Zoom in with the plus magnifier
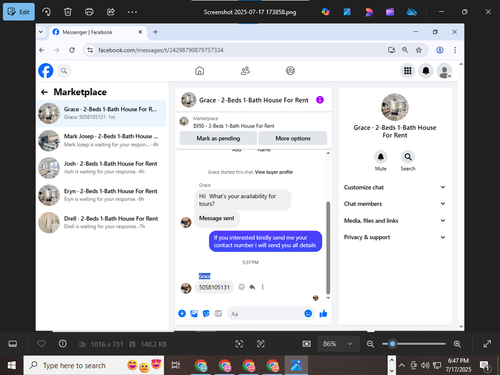Image resolution: width=500 pixels, height=375 pixels. (457, 344)
